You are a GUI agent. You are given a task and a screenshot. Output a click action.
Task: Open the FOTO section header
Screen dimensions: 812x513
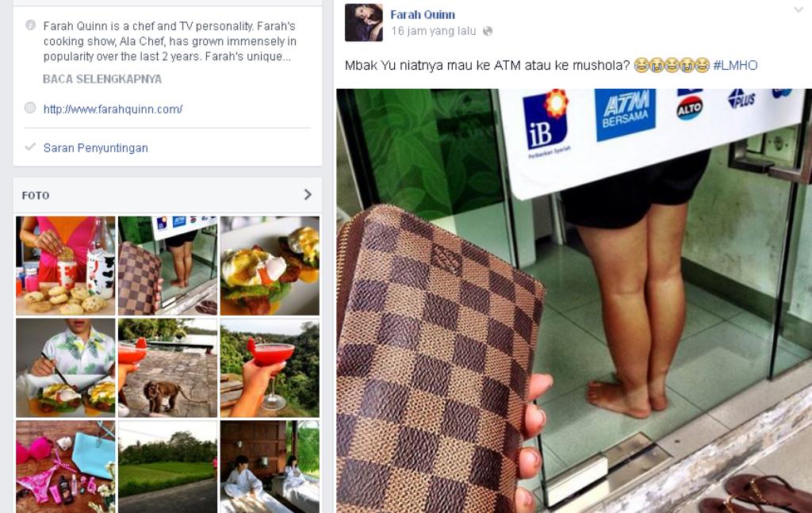click(36, 196)
